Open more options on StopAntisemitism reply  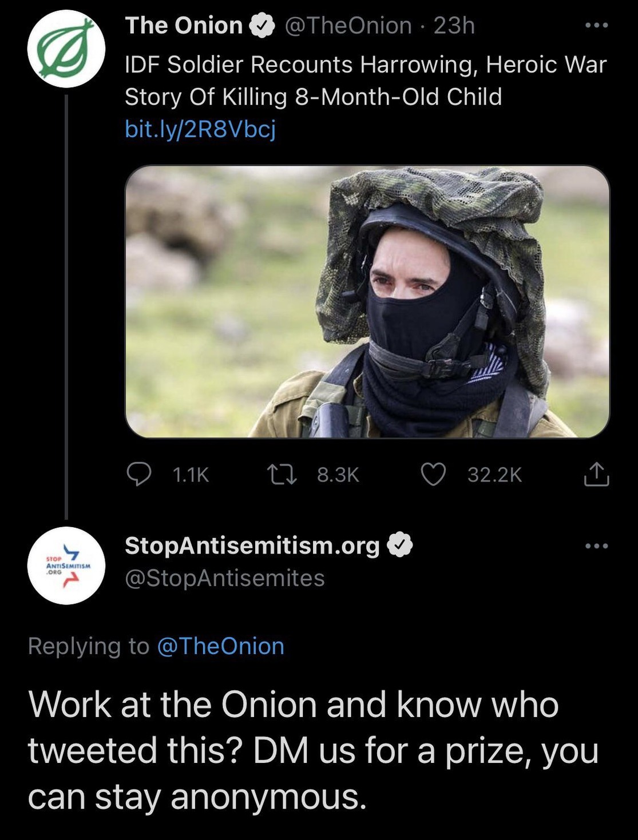597,546
